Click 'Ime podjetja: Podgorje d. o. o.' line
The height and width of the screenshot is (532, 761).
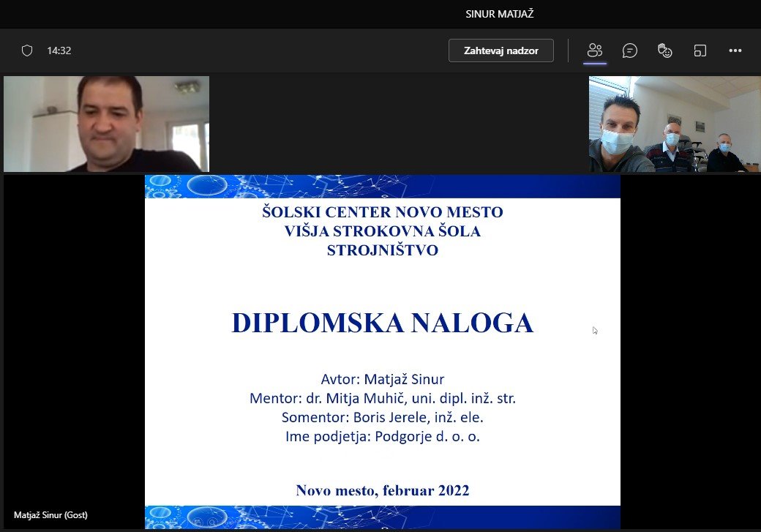coord(383,436)
